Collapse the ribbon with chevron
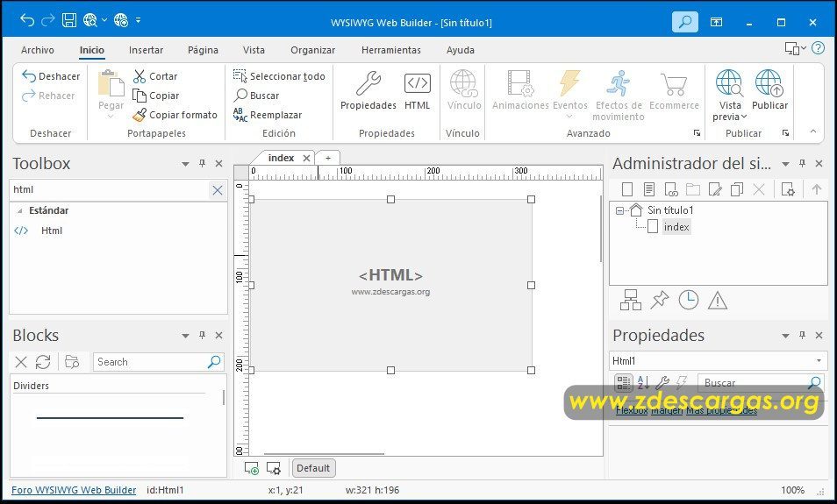 tap(813, 131)
